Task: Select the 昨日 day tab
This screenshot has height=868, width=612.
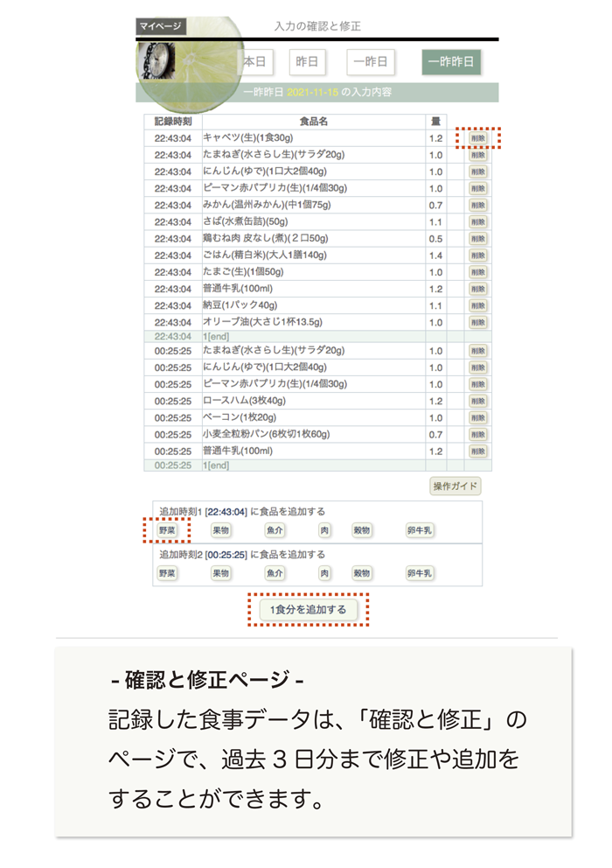Action: [x=306, y=62]
